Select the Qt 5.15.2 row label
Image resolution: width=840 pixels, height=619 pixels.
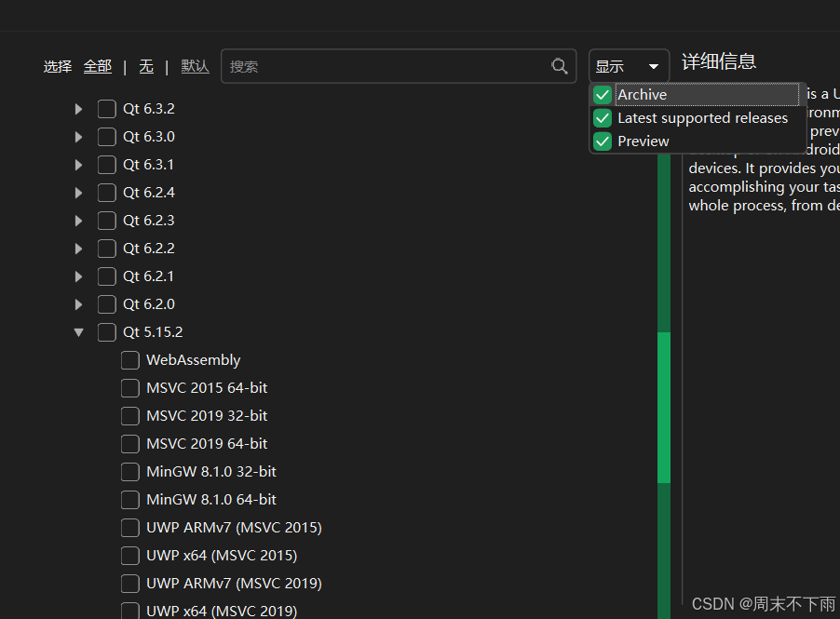pos(153,332)
